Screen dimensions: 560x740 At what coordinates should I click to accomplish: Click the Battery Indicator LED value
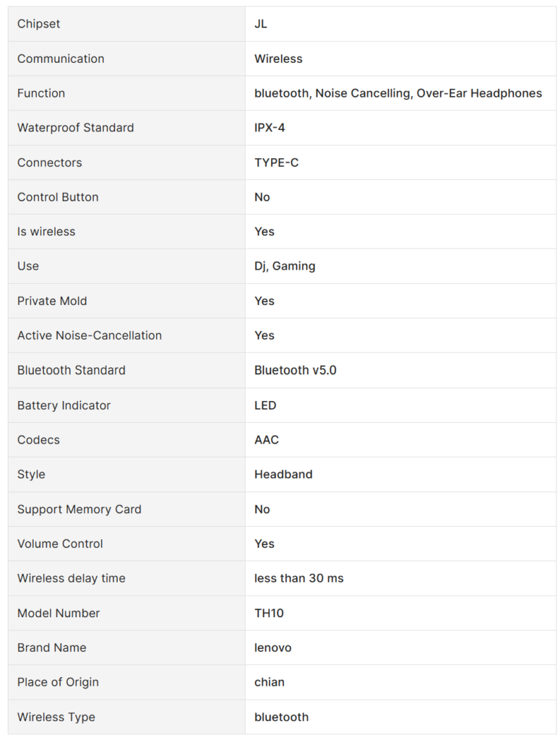265,405
